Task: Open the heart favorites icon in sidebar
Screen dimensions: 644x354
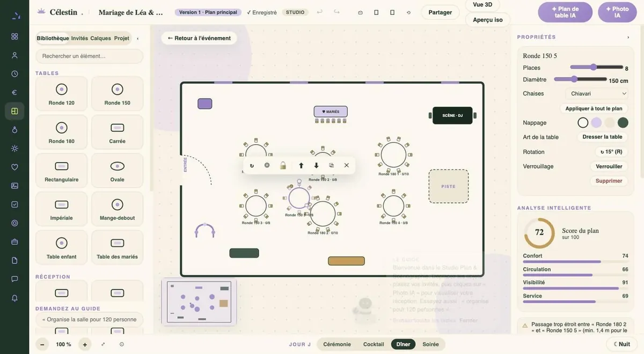Action: pyautogui.click(x=14, y=167)
